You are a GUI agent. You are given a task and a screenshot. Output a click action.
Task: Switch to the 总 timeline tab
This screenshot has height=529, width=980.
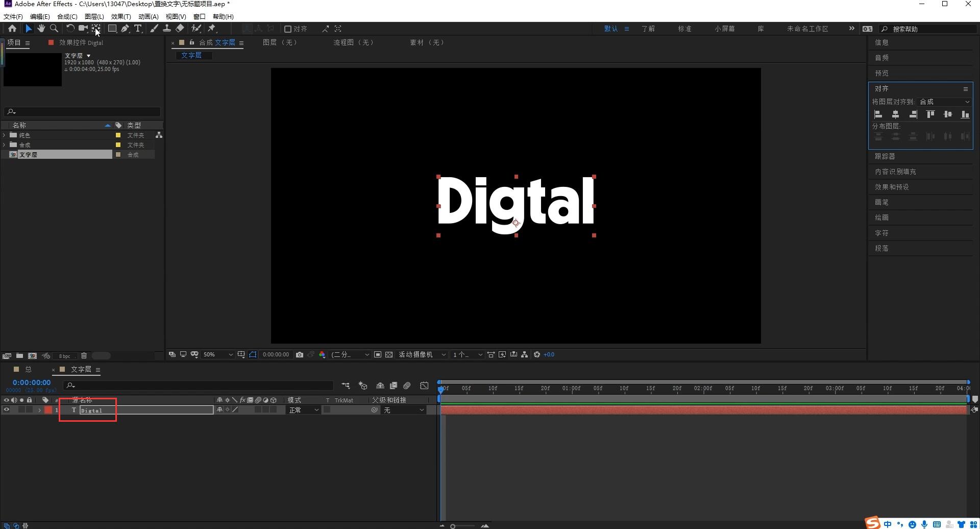(x=28, y=369)
